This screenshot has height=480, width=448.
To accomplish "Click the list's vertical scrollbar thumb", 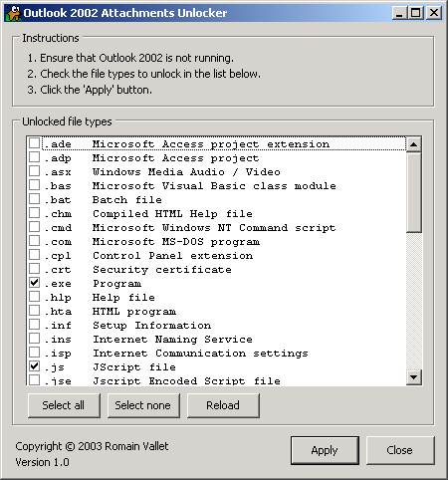I will (414, 192).
